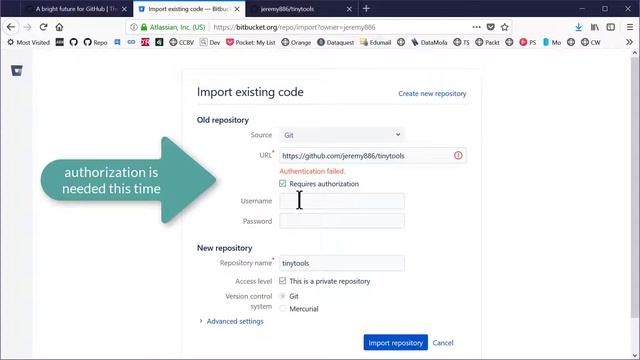Viewport: 640px width, 360px height.
Task: Select the Mercurial version control radio button
Action: [x=282, y=309]
